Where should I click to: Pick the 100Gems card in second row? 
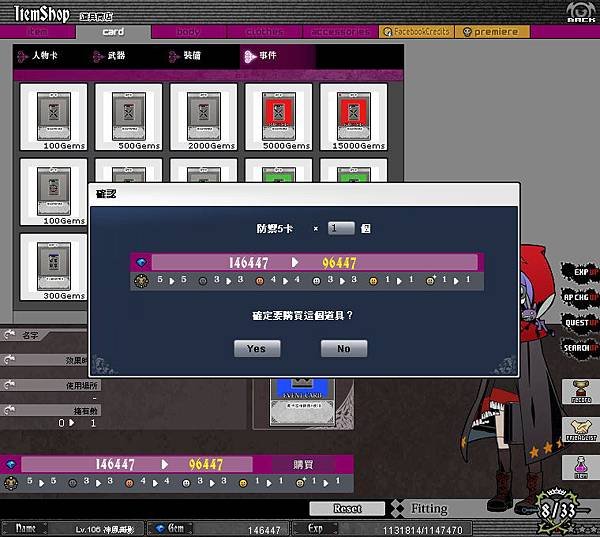[x=54, y=192]
